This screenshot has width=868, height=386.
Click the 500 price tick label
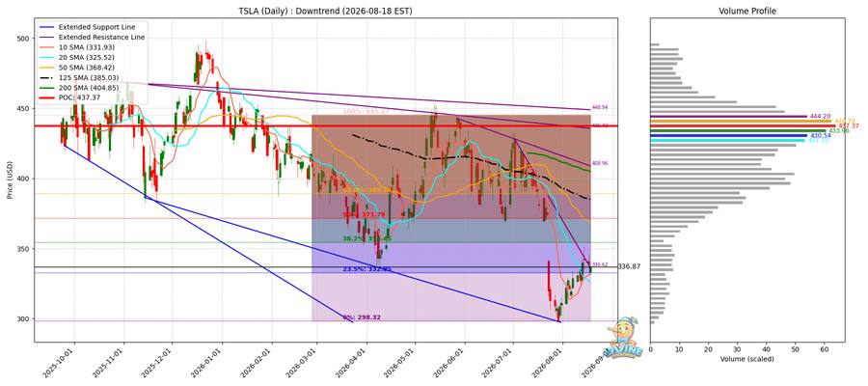tap(24, 39)
